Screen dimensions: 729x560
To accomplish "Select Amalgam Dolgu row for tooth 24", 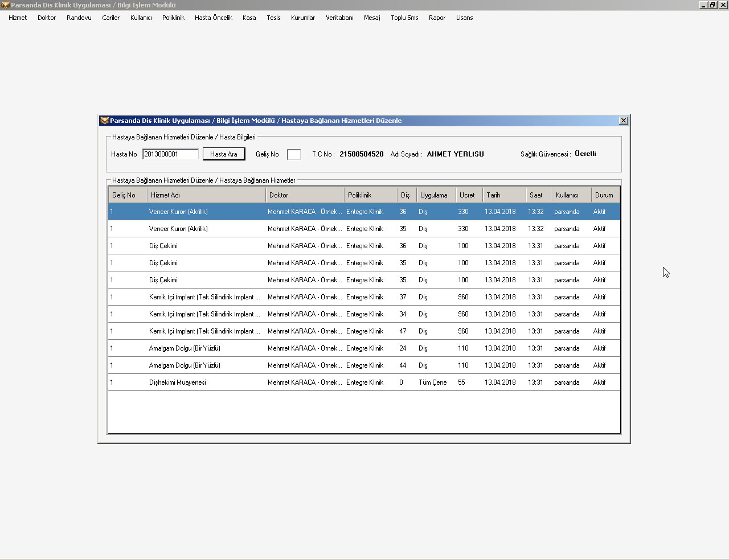I will (364, 348).
